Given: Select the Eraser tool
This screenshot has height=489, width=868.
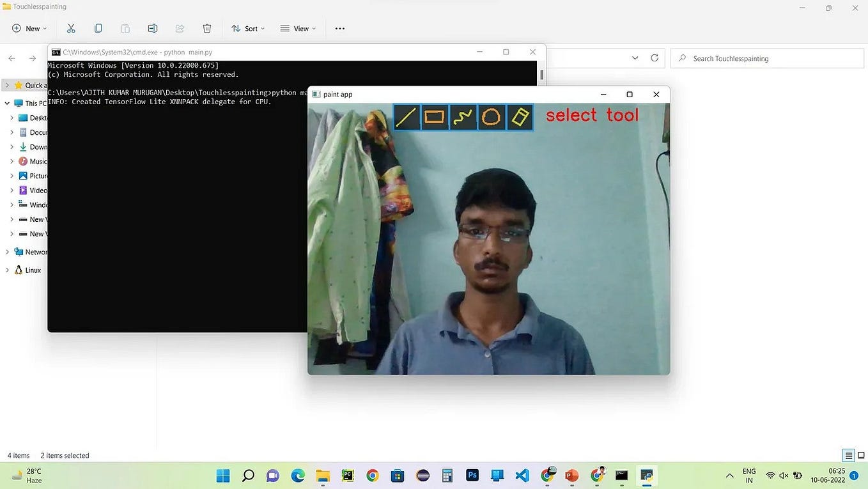Looking at the screenshot, I should pos(519,117).
